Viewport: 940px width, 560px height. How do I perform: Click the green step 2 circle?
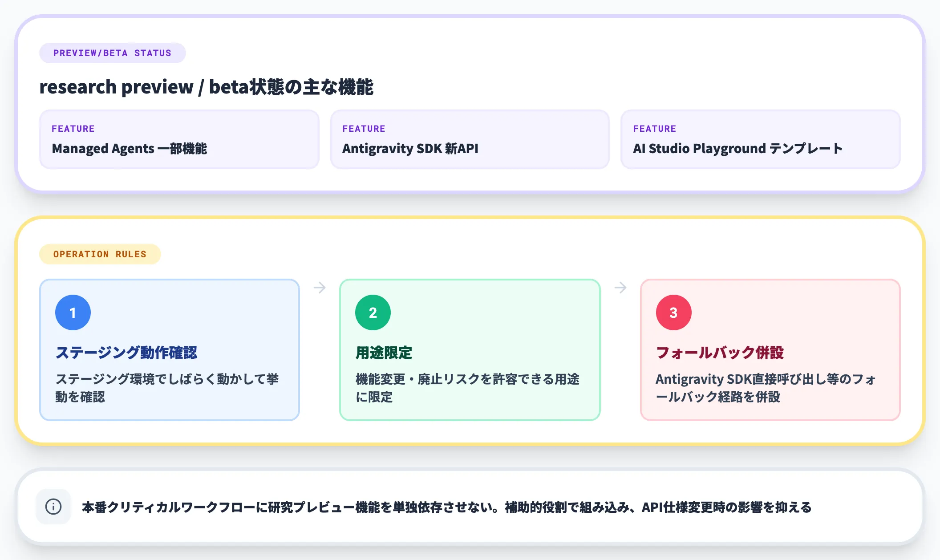coord(373,312)
